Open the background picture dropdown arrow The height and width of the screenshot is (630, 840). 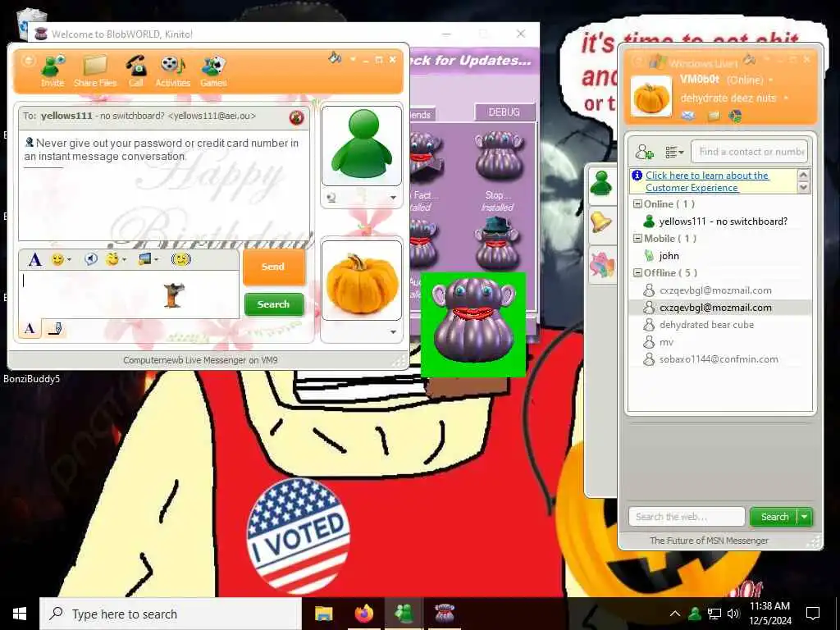(157, 260)
